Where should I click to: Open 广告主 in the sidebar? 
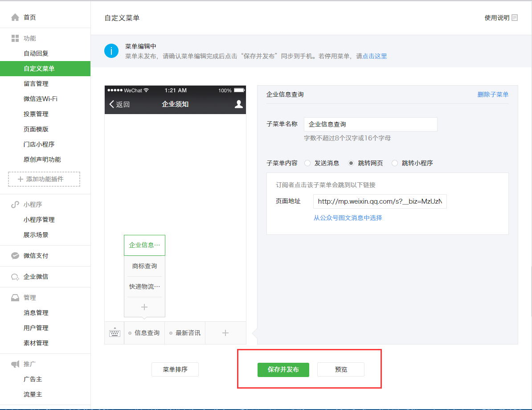(33, 379)
